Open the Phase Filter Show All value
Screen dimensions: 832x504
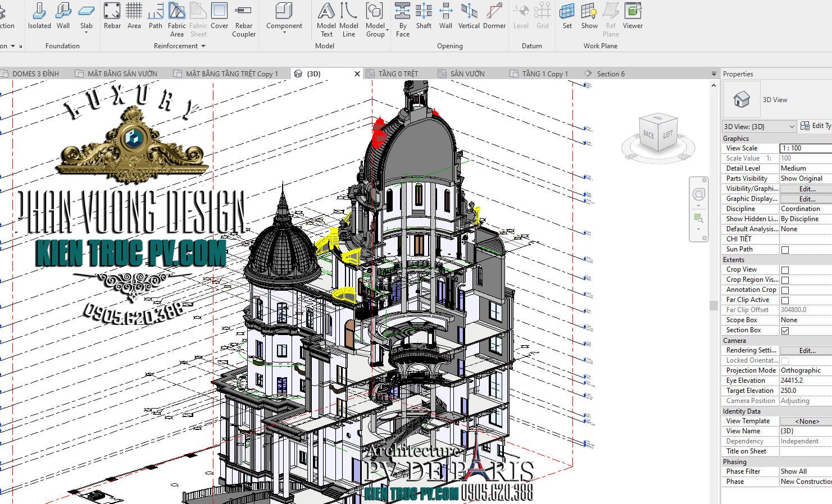(x=806, y=471)
